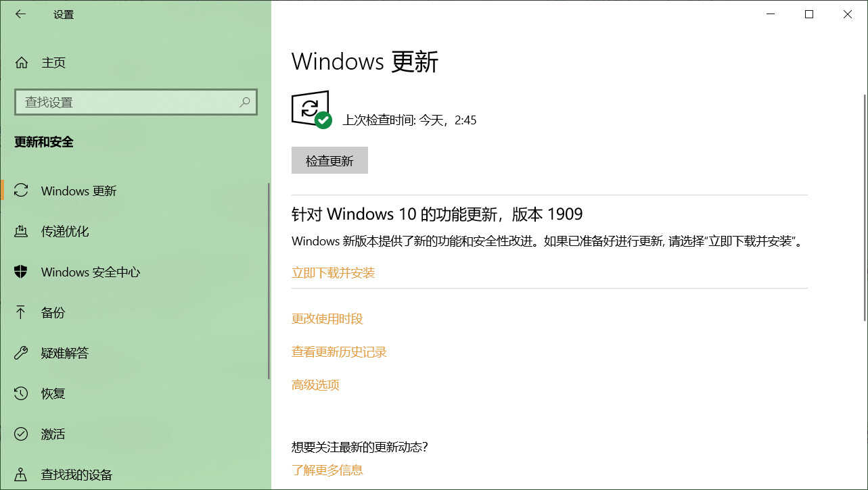The width and height of the screenshot is (868, 490).
Task: Focus the 查找设置 search field
Action: coord(136,102)
